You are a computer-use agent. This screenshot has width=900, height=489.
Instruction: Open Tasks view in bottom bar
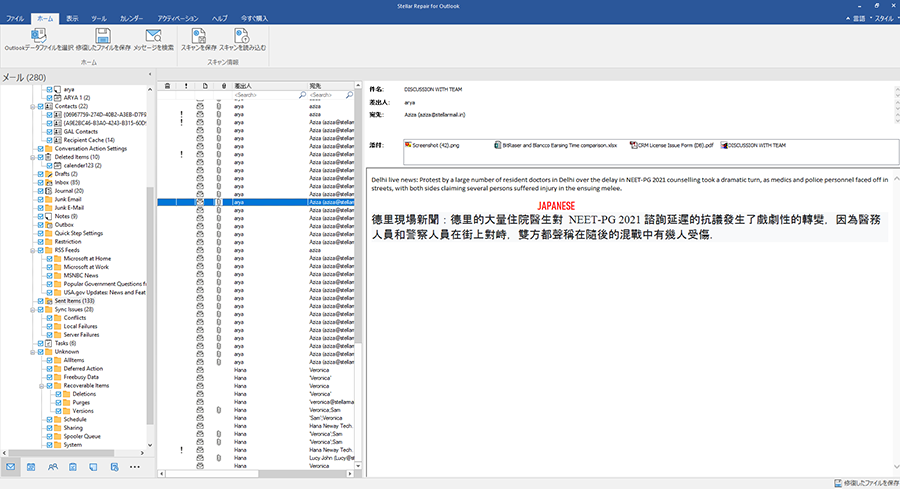(73, 467)
